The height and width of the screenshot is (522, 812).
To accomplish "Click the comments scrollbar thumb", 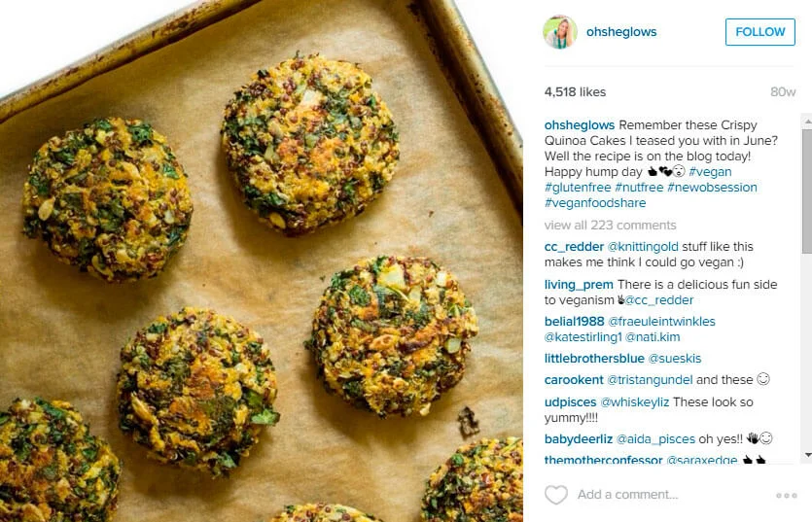I will pyautogui.click(x=807, y=191).
